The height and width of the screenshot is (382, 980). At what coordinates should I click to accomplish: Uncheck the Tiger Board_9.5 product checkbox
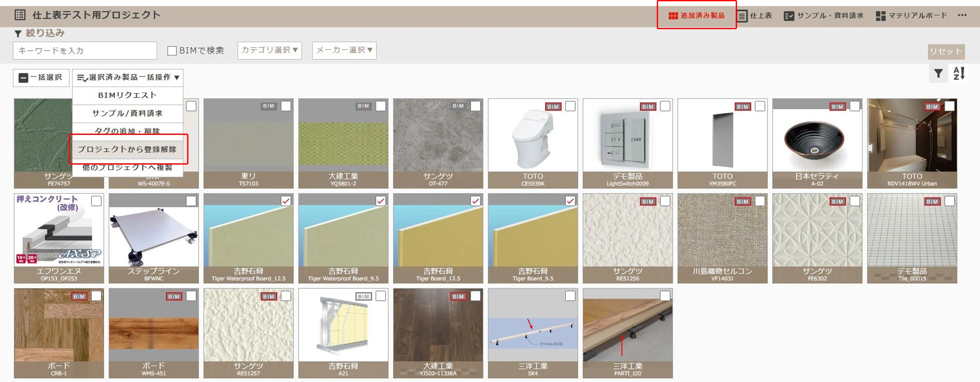[x=570, y=201]
